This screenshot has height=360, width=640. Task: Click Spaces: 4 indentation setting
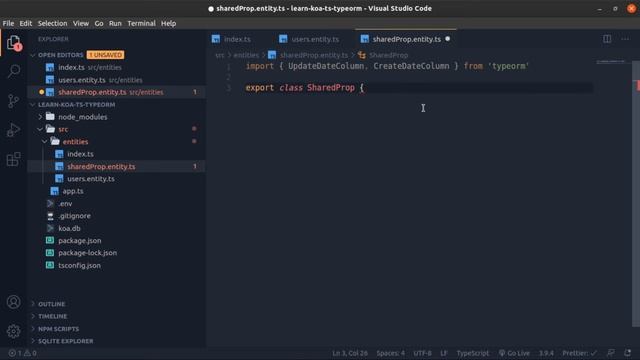pos(391,353)
